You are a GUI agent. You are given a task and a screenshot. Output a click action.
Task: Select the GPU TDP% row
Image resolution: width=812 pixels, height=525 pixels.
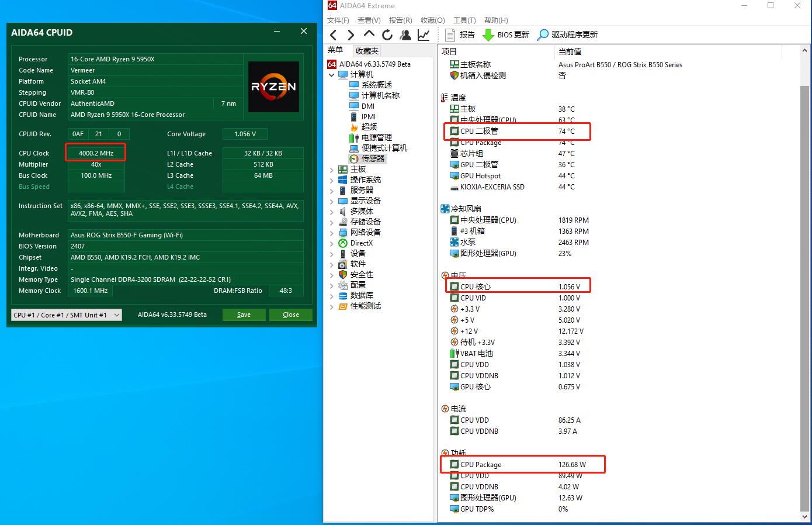(x=509, y=509)
